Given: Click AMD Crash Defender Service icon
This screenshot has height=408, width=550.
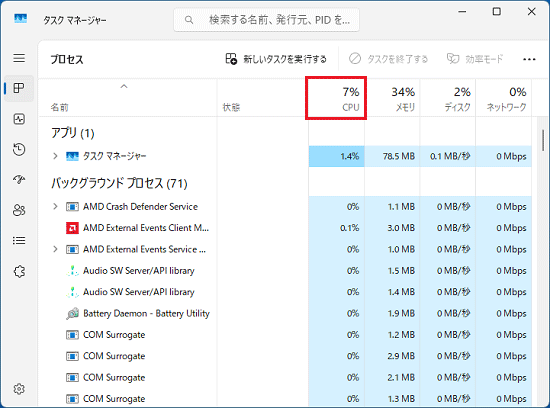Looking at the screenshot, I should point(72,207).
